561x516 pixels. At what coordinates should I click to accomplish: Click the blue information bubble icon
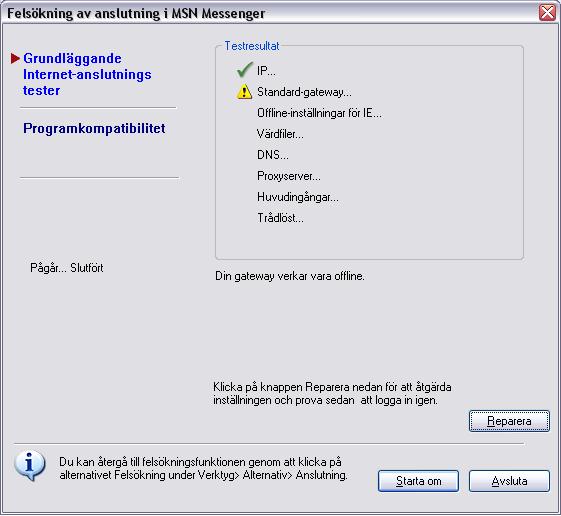(x=30, y=466)
